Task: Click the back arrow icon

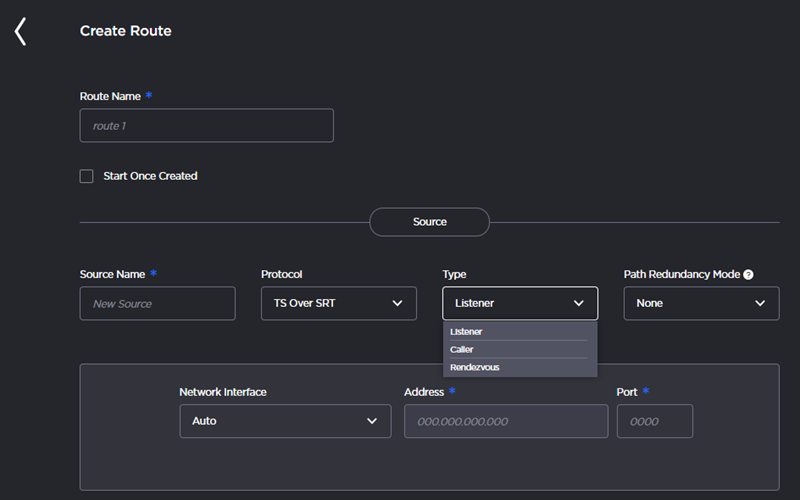Action: [x=20, y=31]
